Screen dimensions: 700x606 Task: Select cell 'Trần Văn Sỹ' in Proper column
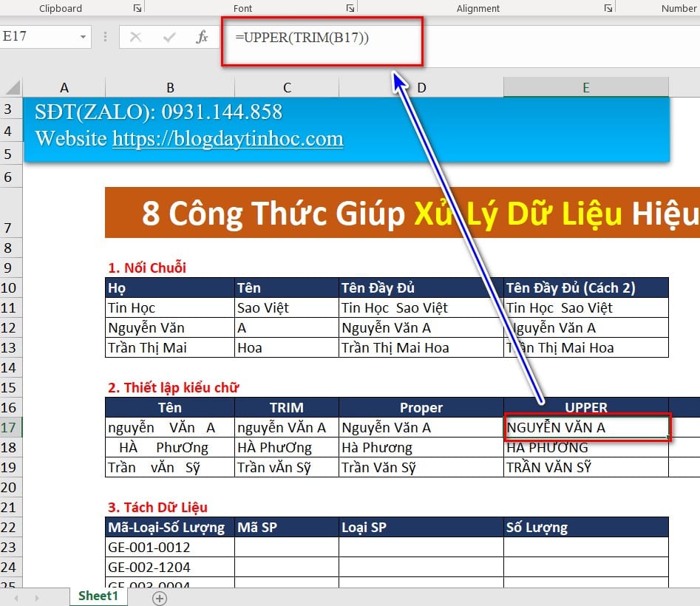tap(421, 467)
